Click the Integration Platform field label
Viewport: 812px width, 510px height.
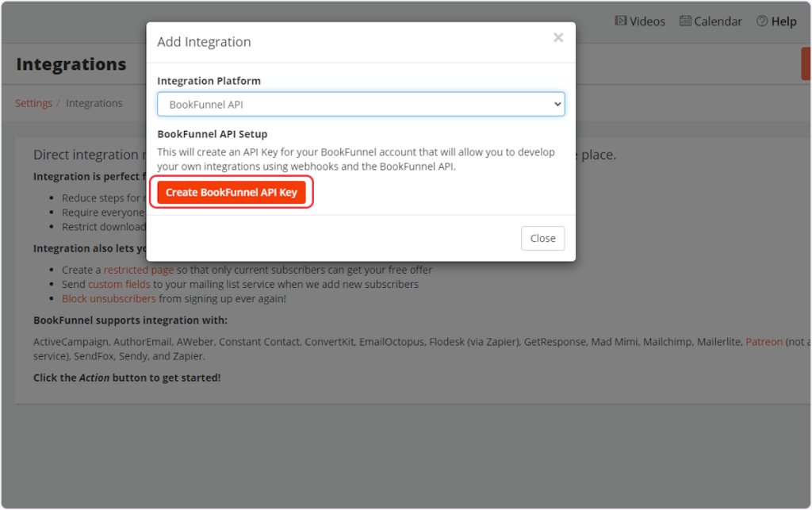click(x=209, y=81)
